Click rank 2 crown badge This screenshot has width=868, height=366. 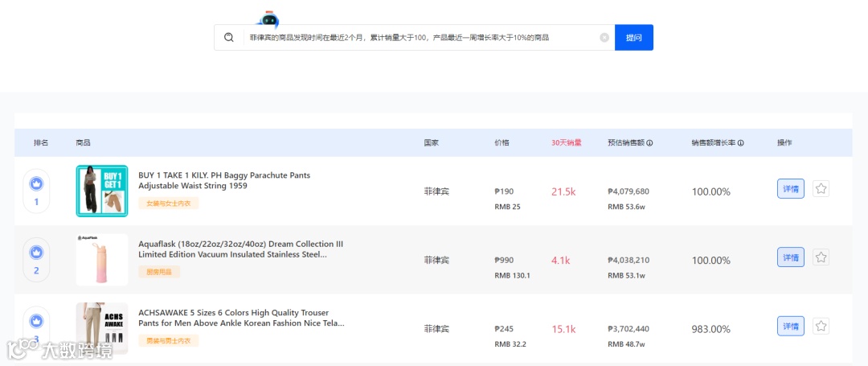[36, 253]
